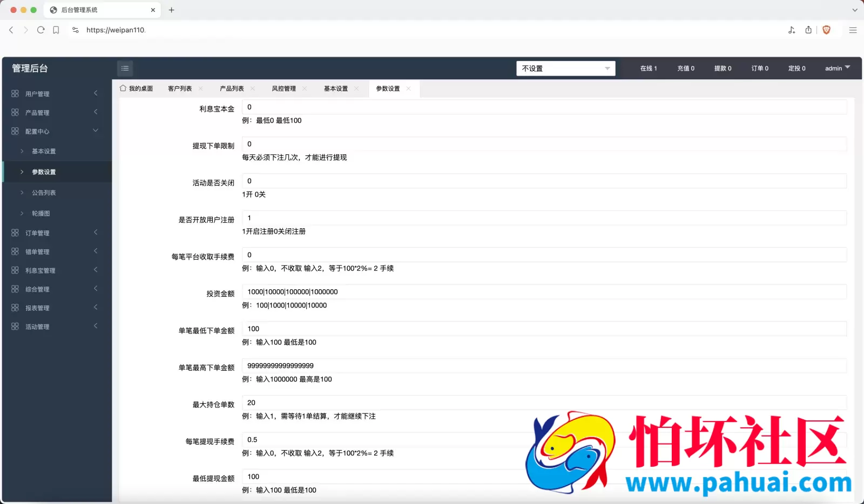Close the 客户列表 tab
The height and width of the screenshot is (504, 864).
(201, 88)
